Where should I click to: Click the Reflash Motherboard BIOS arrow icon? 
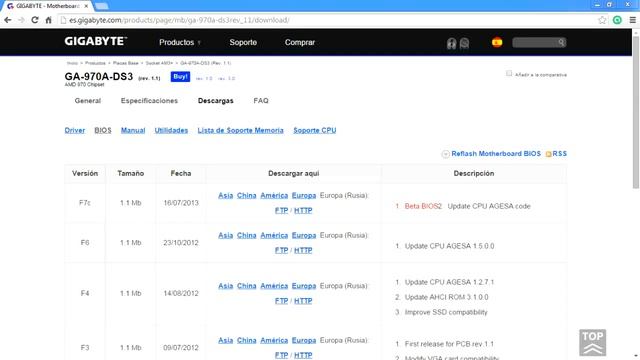coord(445,154)
